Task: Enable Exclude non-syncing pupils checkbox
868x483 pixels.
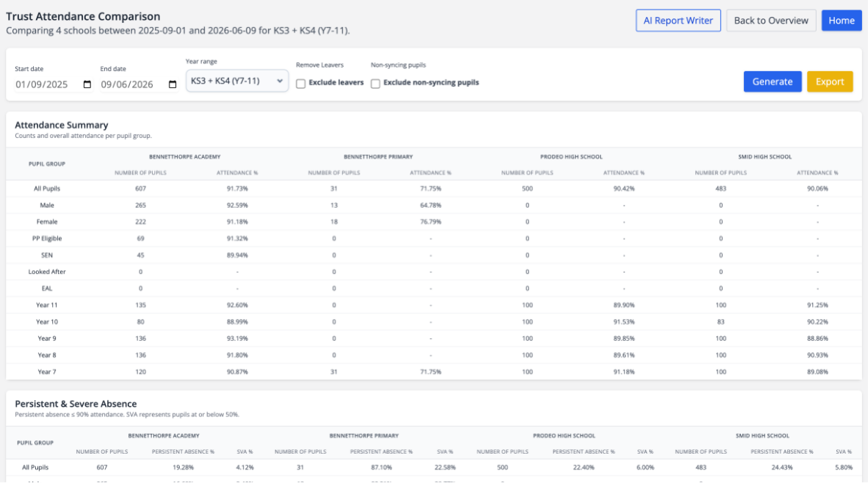Action: 375,84
